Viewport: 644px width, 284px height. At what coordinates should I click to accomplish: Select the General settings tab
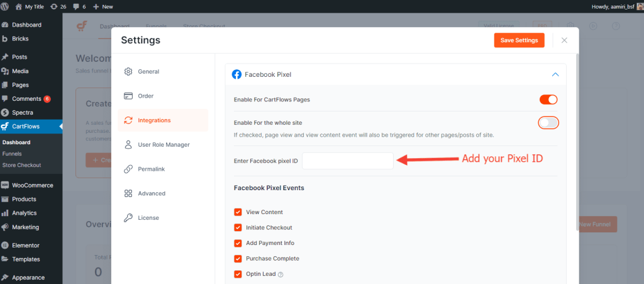pos(163,72)
